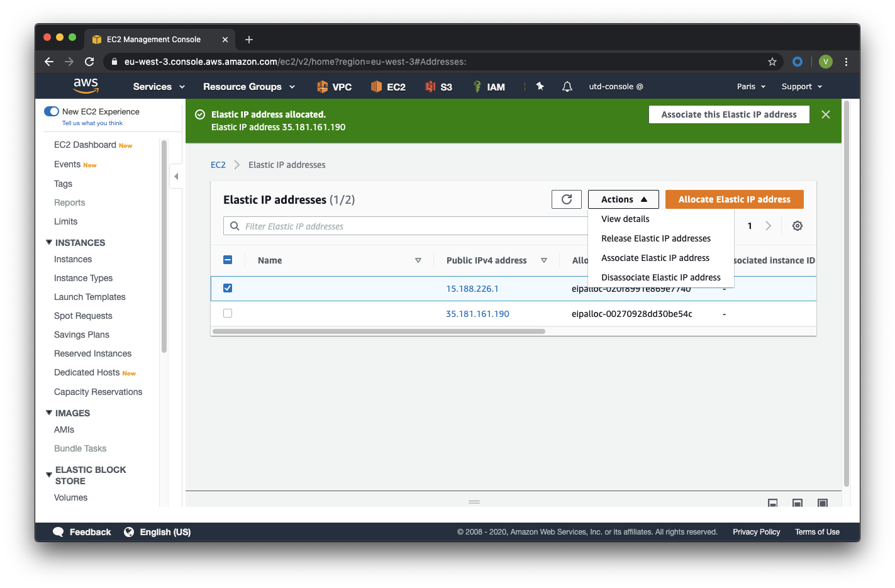Go back in browser history

point(49,62)
